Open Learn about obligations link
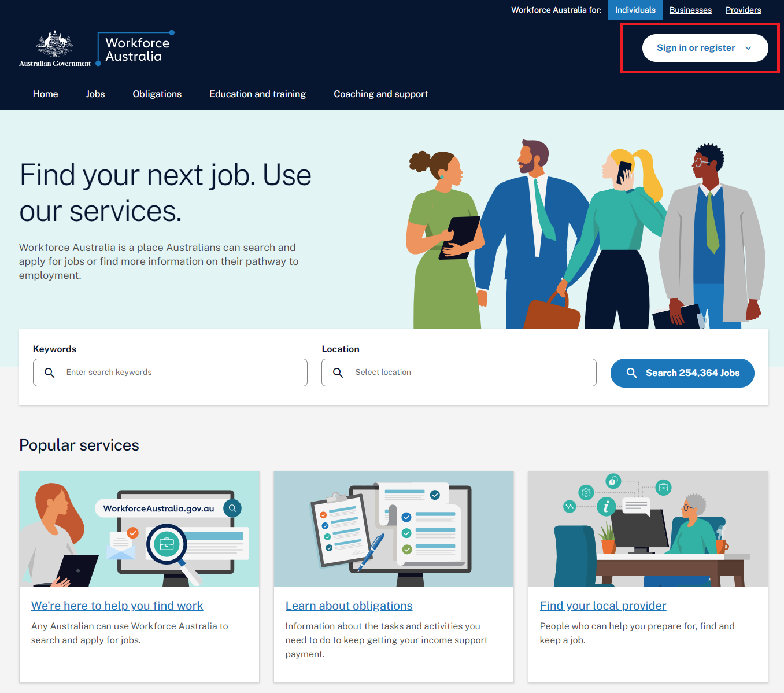This screenshot has width=784, height=693. [x=349, y=606]
